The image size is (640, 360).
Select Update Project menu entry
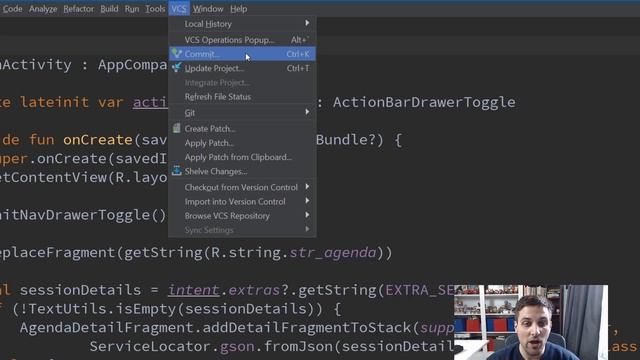pyautogui.click(x=242, y=68)
